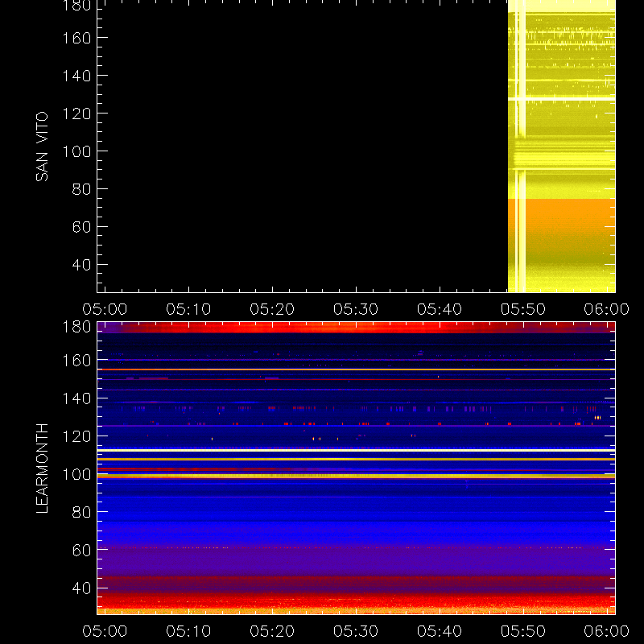
Task: Select the 140 tick label on SAN VITO axis
Action: point(76,76)
